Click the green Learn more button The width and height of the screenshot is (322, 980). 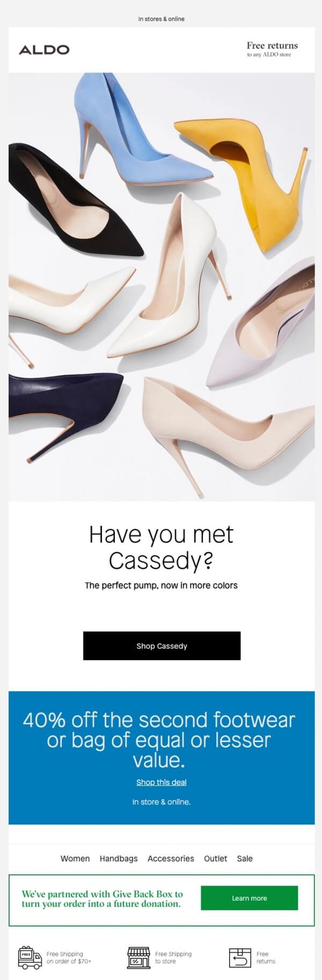[249, 898]
